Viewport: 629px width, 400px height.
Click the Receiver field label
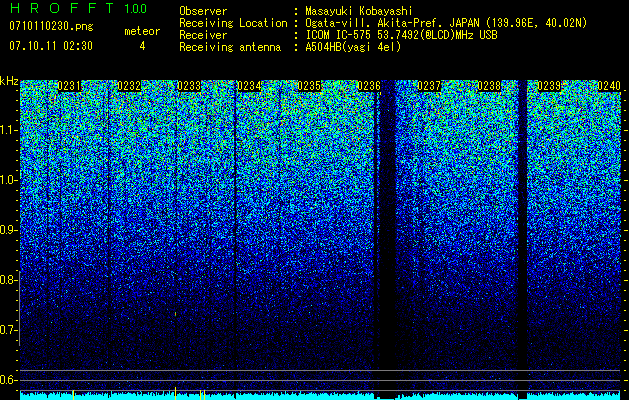pos(203,35)
